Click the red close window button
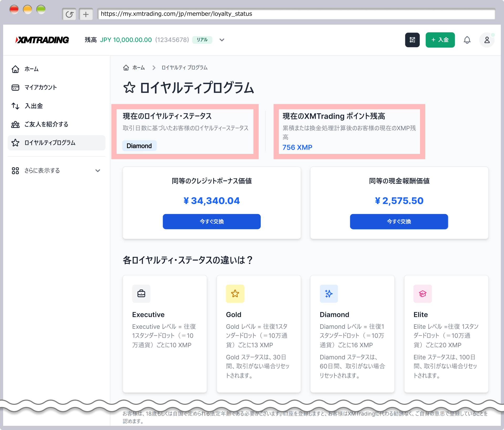The width and height of the screenshot is (504, 430). 14,9
